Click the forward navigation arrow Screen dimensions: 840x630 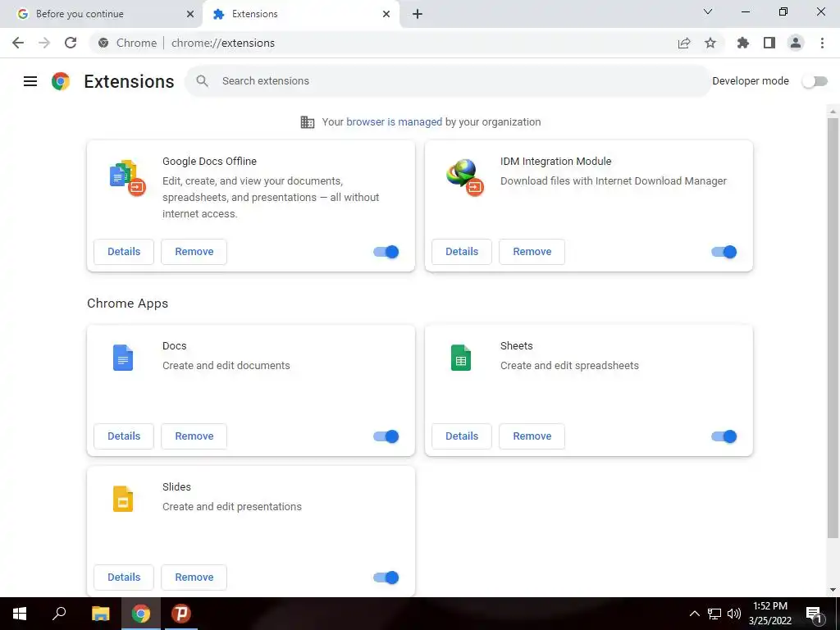coord(44,43)
